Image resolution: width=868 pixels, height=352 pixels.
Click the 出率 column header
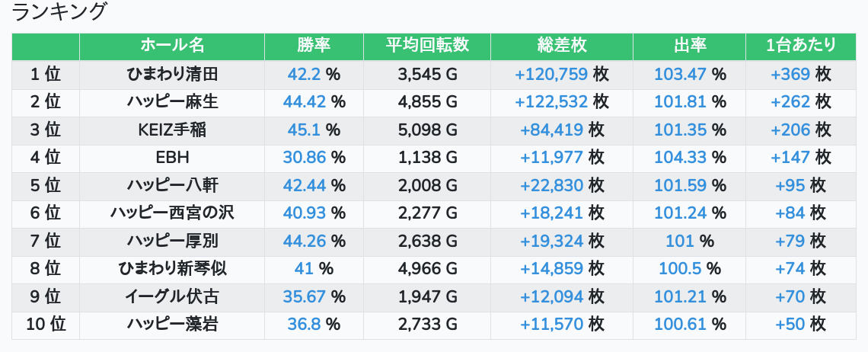click(x=689, y=46)
